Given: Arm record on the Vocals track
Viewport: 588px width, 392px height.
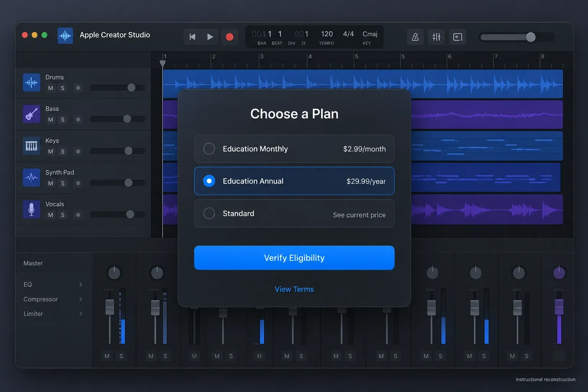Looking at the screenshot, I should tap(78, 215).
